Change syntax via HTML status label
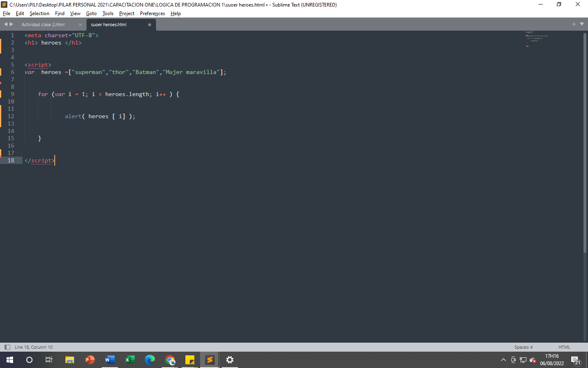This screenshot has height=368, width=588. click(564, 347)
